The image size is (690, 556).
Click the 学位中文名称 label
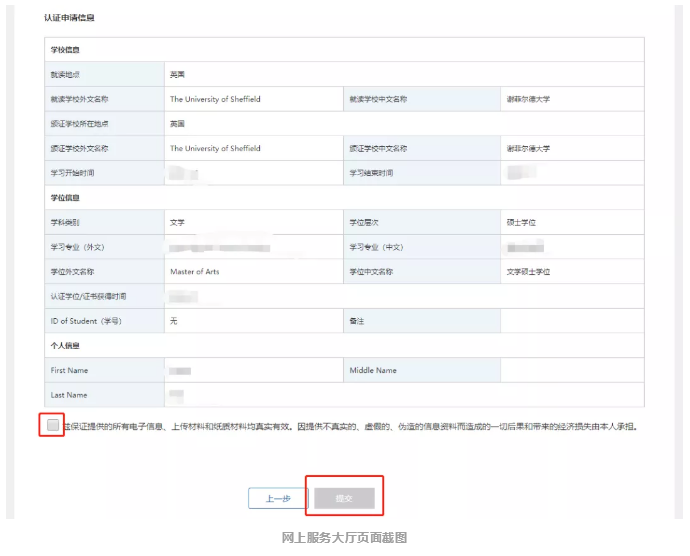coord(371,272)
